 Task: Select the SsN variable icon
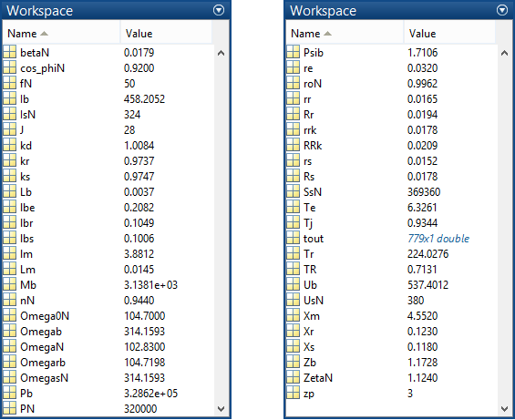pos(293,191)
